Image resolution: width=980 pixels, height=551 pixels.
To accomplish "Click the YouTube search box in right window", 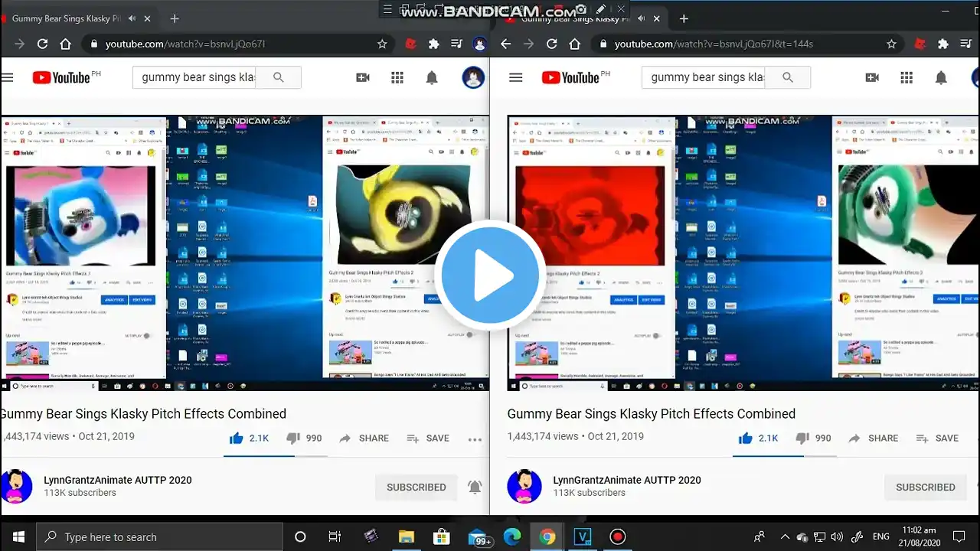I will [704, 77].
